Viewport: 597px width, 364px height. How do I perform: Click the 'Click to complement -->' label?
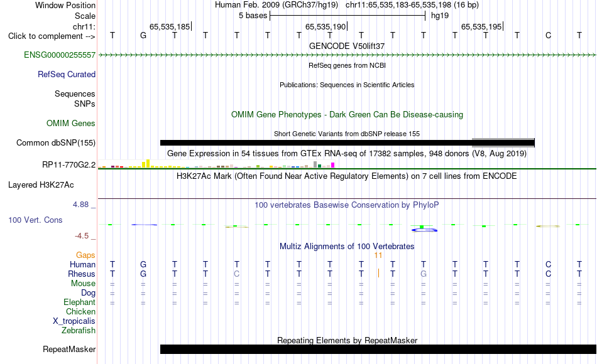(x=52, y=36)
